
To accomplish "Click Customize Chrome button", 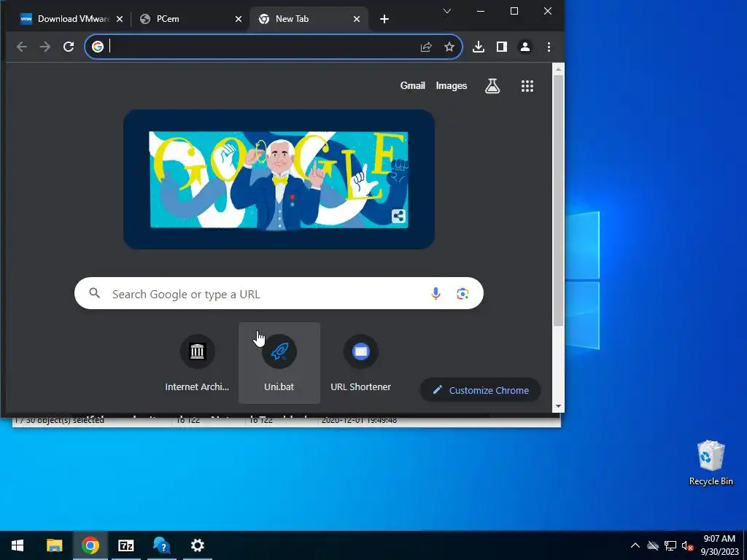I will tap(480, 390).
